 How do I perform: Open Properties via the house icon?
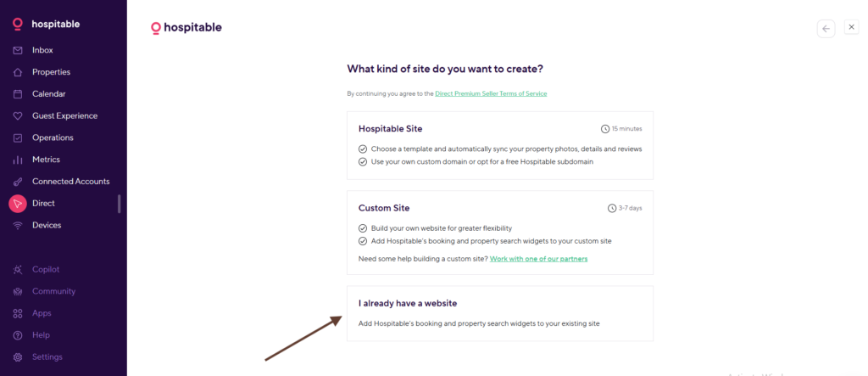[x=18, y=72]
